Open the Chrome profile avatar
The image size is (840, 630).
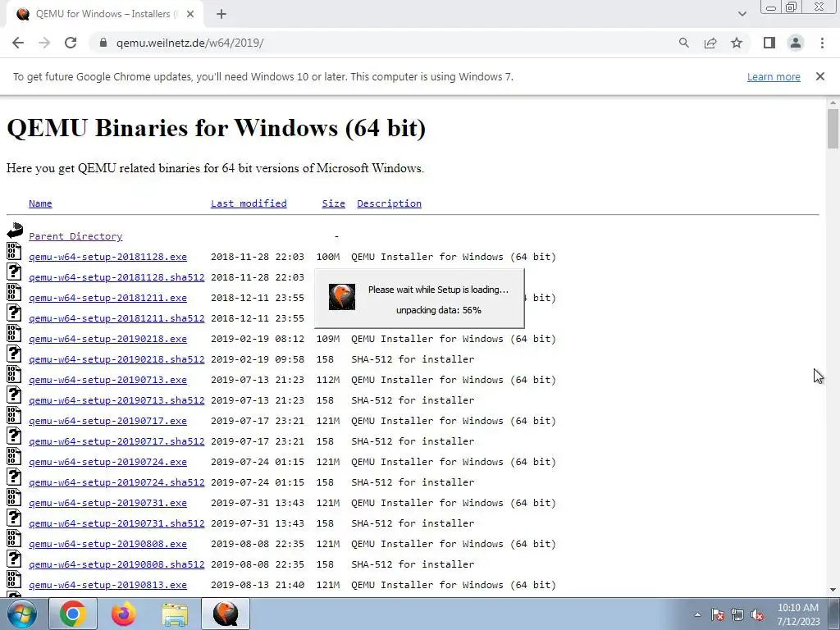pos(796,43)
